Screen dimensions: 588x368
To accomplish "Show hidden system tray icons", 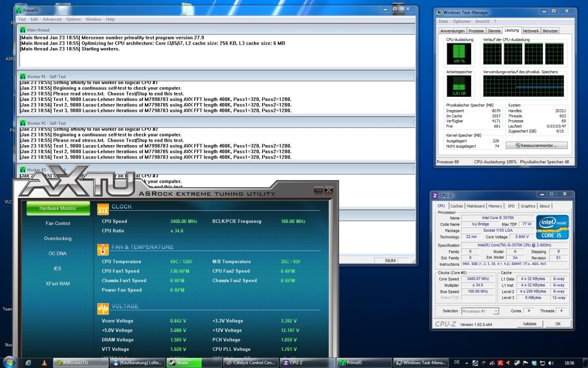I will [x=467, y=363].
